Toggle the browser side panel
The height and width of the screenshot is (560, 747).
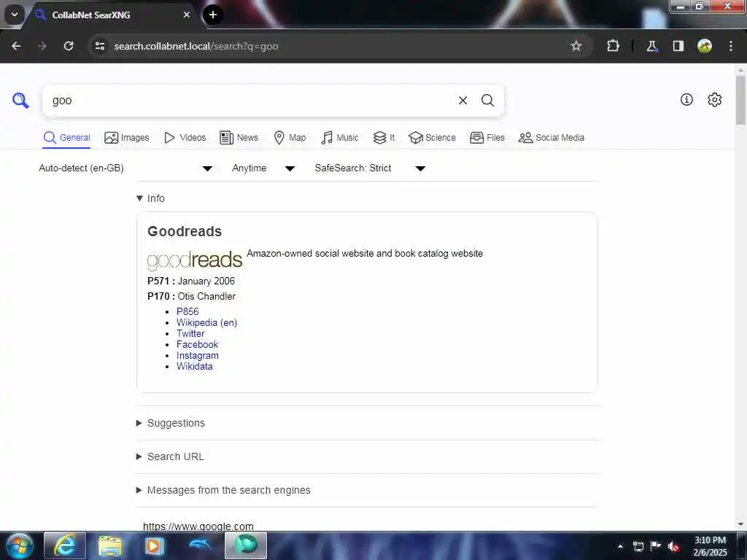(678, 46)
